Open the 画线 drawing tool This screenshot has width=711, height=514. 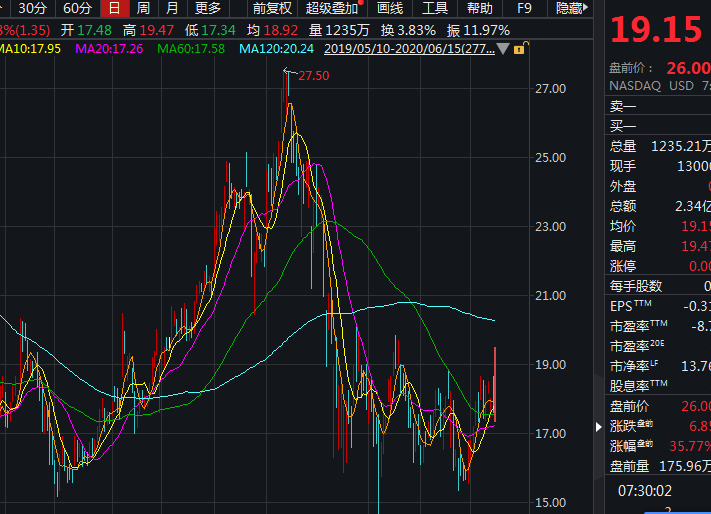pos(390,8)
